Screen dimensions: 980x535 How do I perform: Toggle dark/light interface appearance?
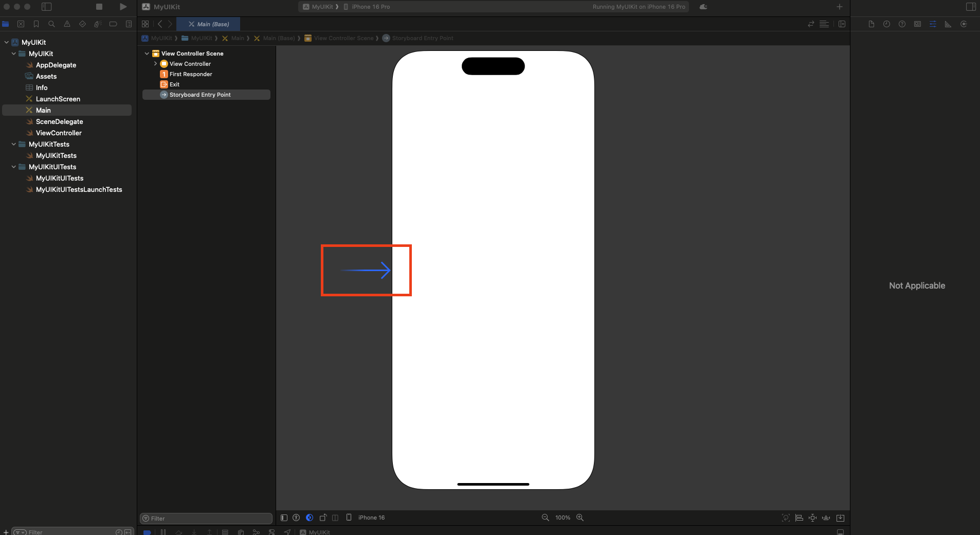[x=310, y=518]
